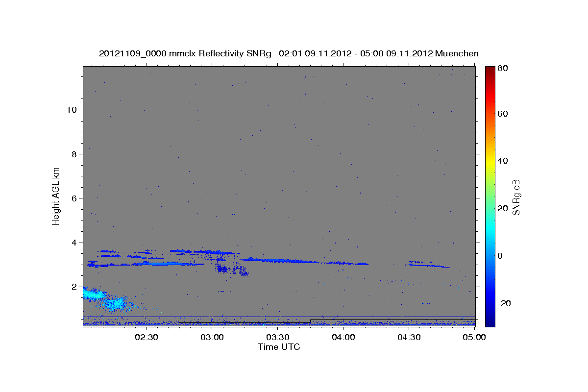Click the 05:00 time tick label

474,338
